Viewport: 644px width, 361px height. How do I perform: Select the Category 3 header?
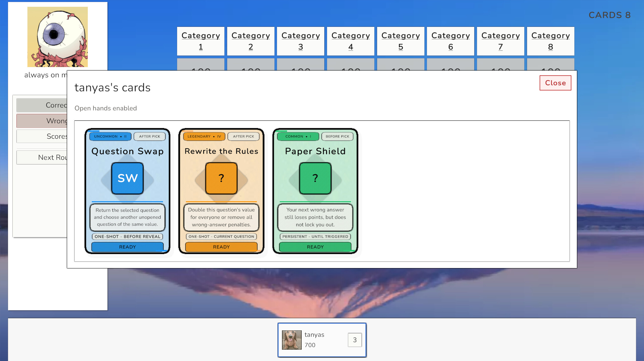tap(301, 41)
